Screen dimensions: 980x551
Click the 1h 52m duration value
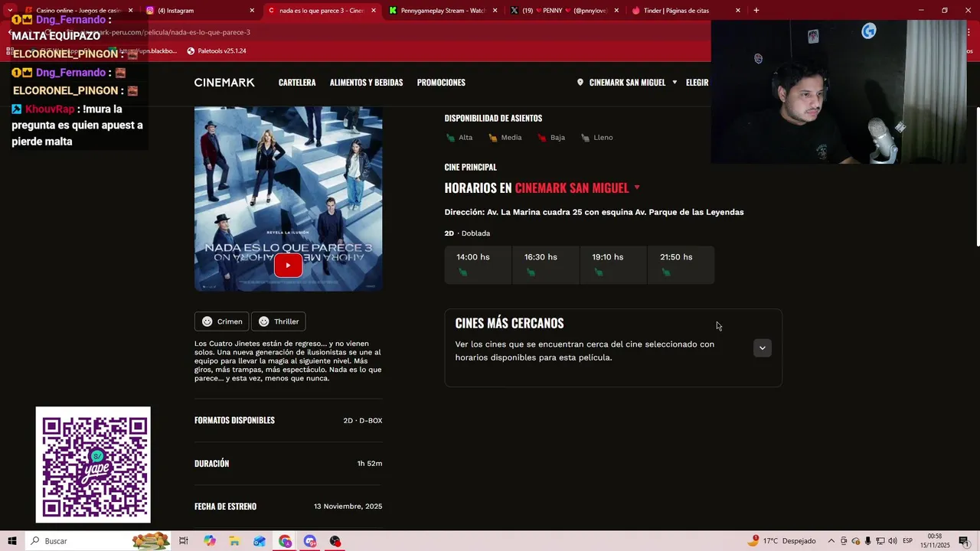tap(370, 464)
